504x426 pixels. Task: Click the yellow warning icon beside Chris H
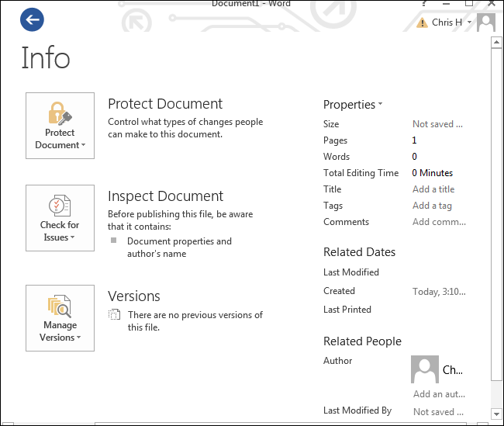pyautogui.click(x=422, y=23)
